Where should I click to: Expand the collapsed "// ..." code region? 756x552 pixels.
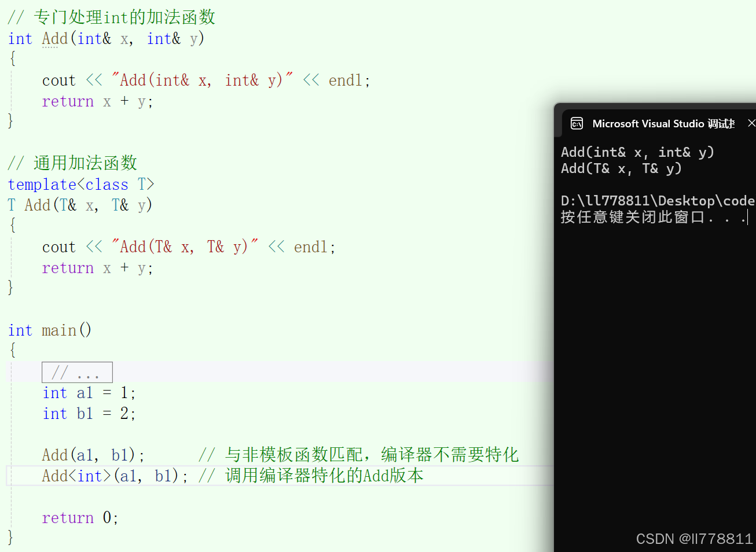[x=77, y=372]
